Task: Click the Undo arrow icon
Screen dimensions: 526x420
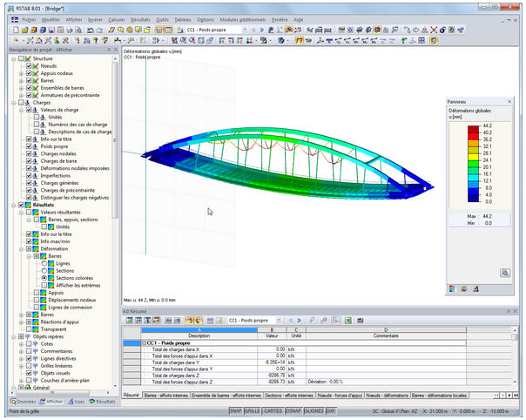Action: point(91,30)
